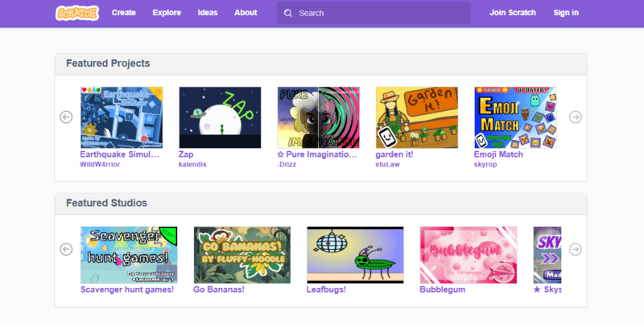Open Go Bananas! studio thumbnail
The height and width of the screenshot is (324, 644).
pos(242,255)
